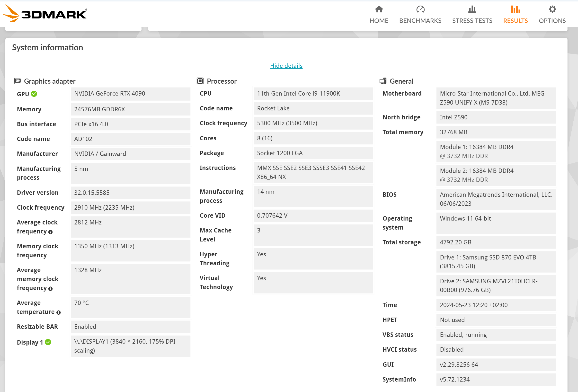Open the BENCHMARKS tab label
The image size is (578, 392).
(420, 21)
